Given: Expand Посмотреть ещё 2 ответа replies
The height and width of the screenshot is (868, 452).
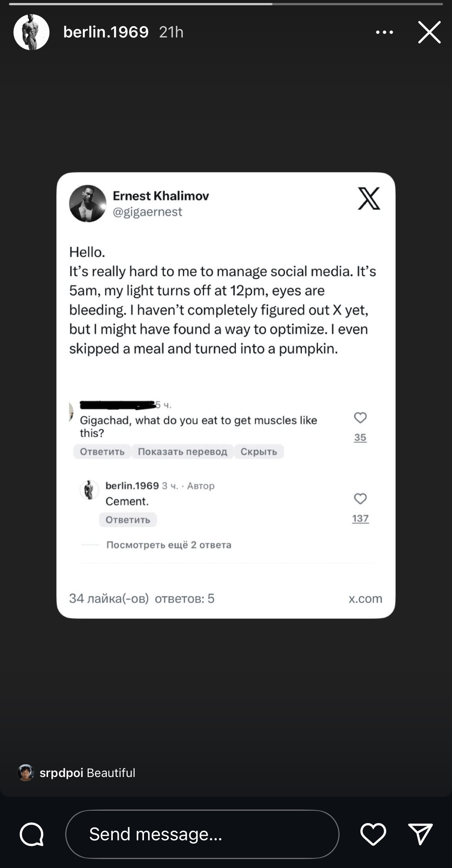Looking at the screenshot, I should pyautogui.click(x=169, y=545).
